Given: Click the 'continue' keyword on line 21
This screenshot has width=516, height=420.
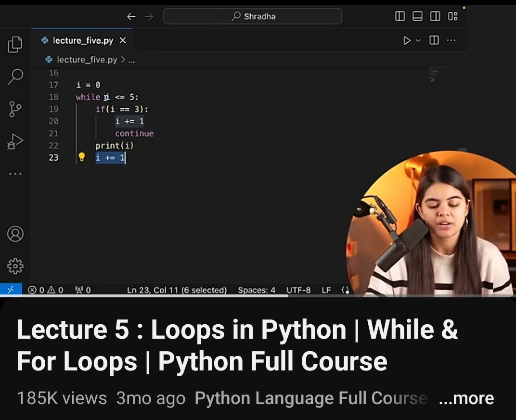Looking at the screenshot, I should (x=134, y=134).
